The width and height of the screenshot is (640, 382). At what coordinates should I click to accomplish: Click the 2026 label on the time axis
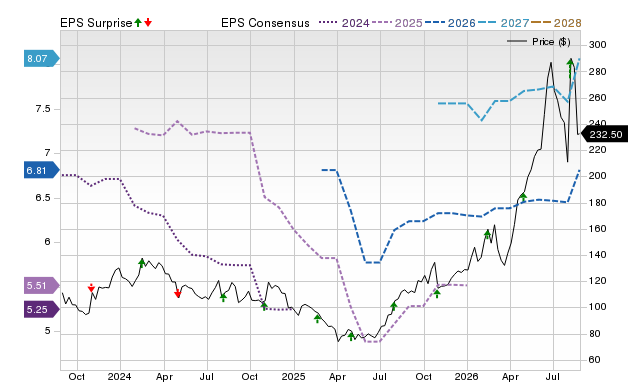point(467,376)
